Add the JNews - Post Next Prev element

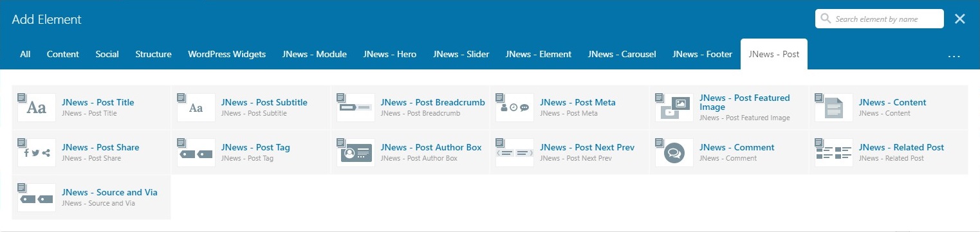(x=570, y=153)
